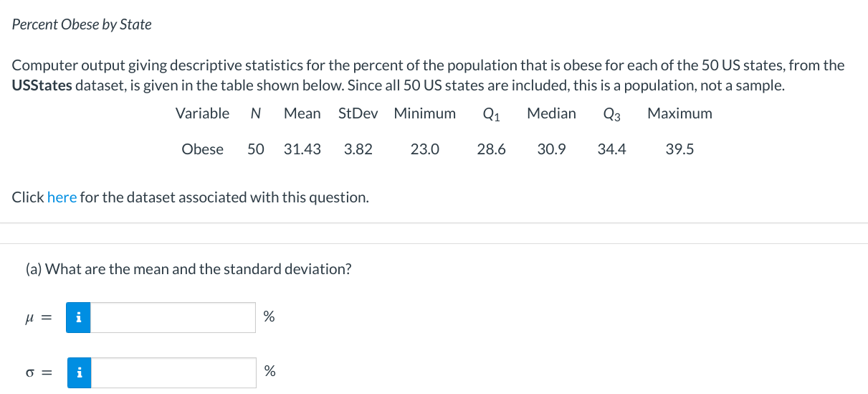The height and width of the screenshot is (394, 868).
Task: Select the 34.4 third quartile value
Action: tap(611, 149)
